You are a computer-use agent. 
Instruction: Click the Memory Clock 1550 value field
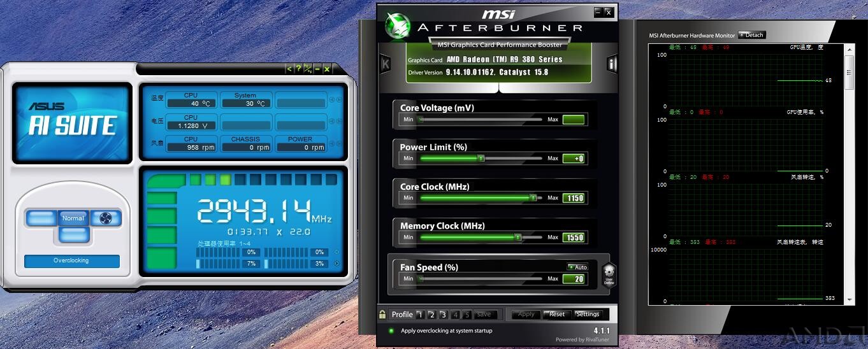coord(574,238)
